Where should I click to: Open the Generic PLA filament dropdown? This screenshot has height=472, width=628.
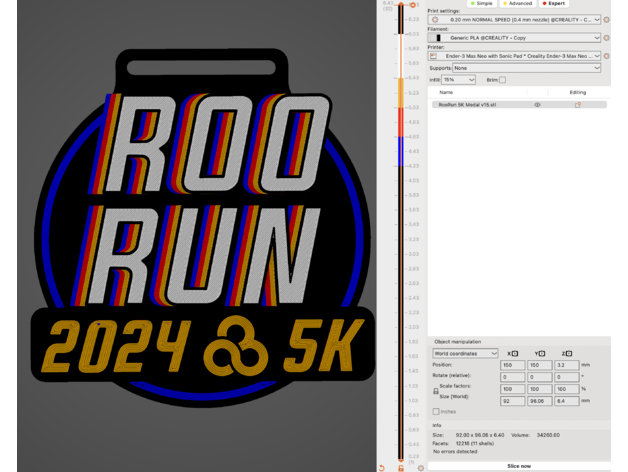515,37
